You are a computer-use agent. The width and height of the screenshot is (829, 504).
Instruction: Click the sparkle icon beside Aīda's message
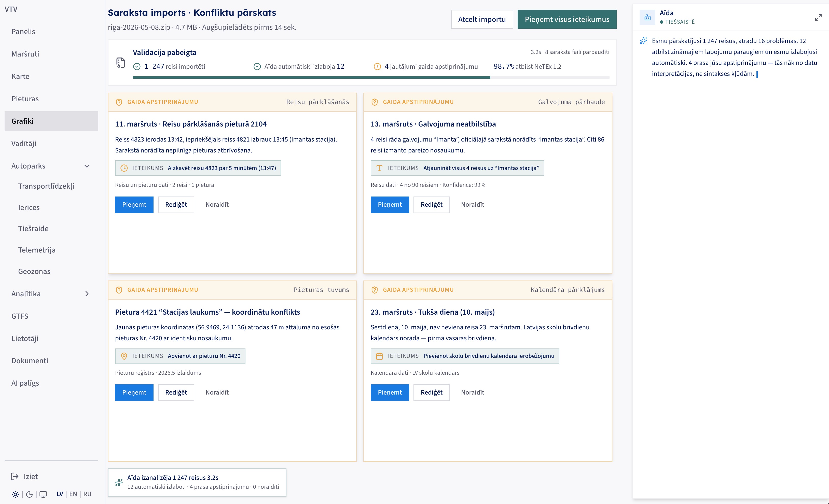coord(643,41)
